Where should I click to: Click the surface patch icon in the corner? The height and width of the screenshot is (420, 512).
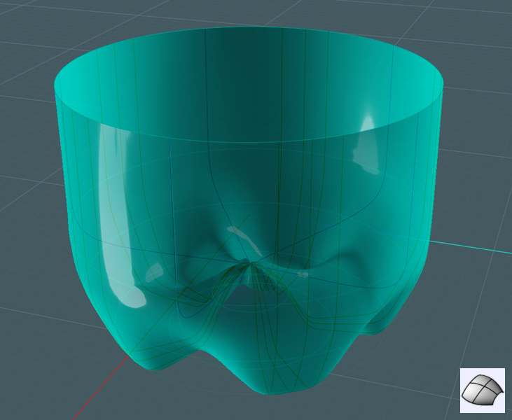point(483,391)
